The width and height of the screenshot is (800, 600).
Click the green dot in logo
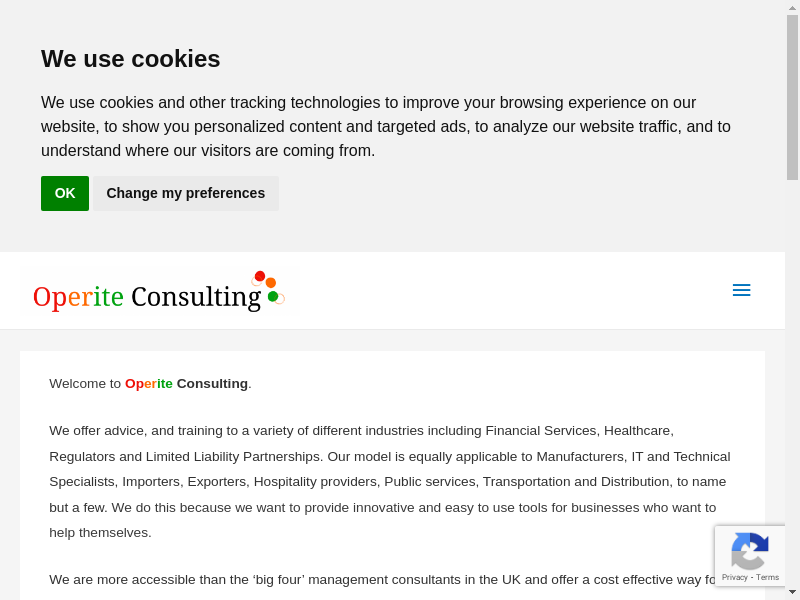point(273,297)
